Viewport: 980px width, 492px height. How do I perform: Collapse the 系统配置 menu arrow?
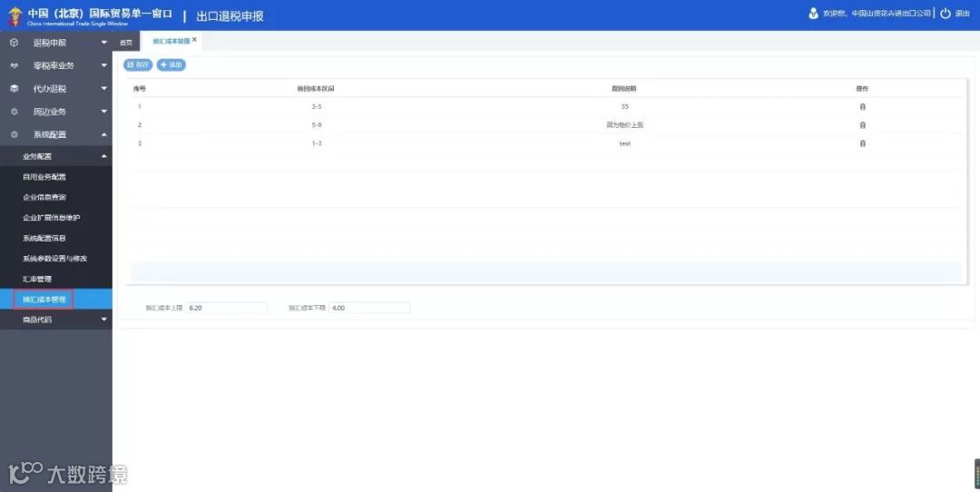pyautogui.click(x=103, y=134)
